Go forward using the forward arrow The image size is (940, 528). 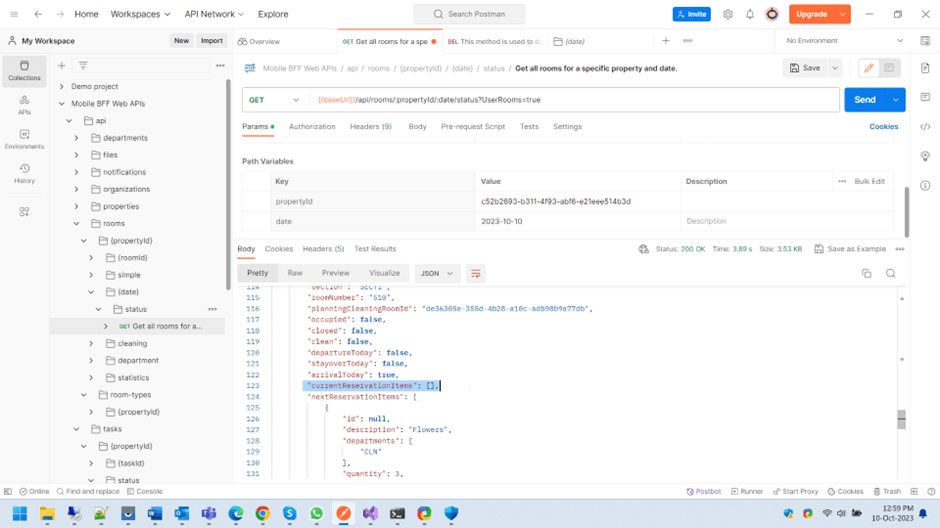click(60, 14)
